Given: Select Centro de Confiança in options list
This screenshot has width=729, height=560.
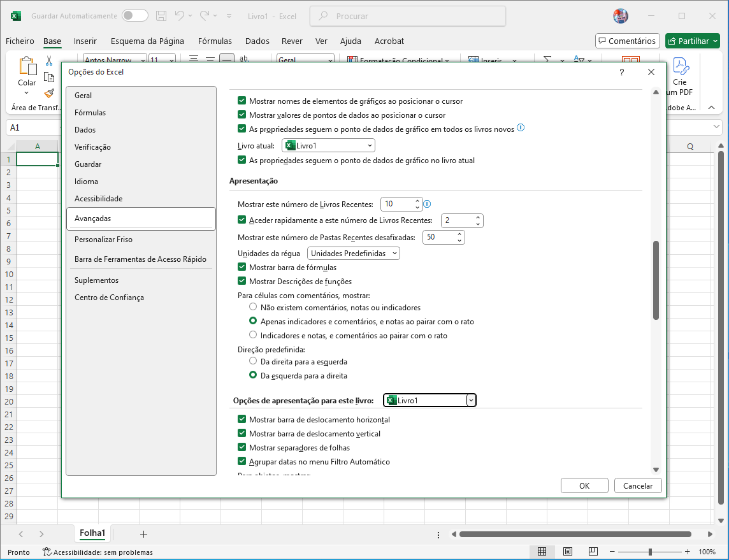Looking at the screenshot, I should (x=109, y=298).
